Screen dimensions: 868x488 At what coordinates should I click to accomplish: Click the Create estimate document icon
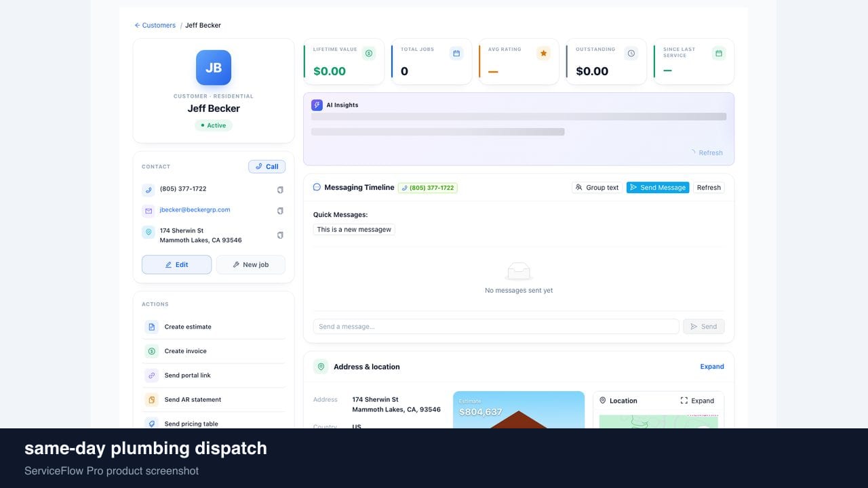[151, 327]
